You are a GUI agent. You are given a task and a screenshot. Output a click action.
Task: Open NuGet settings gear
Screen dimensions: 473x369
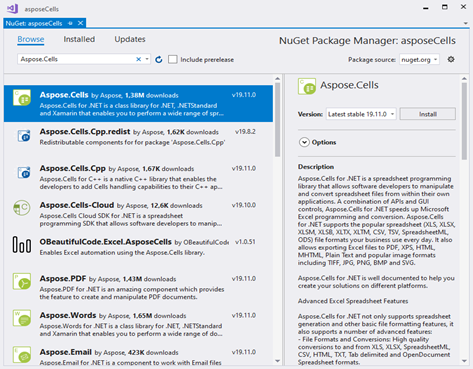click(x=451, y=59)
